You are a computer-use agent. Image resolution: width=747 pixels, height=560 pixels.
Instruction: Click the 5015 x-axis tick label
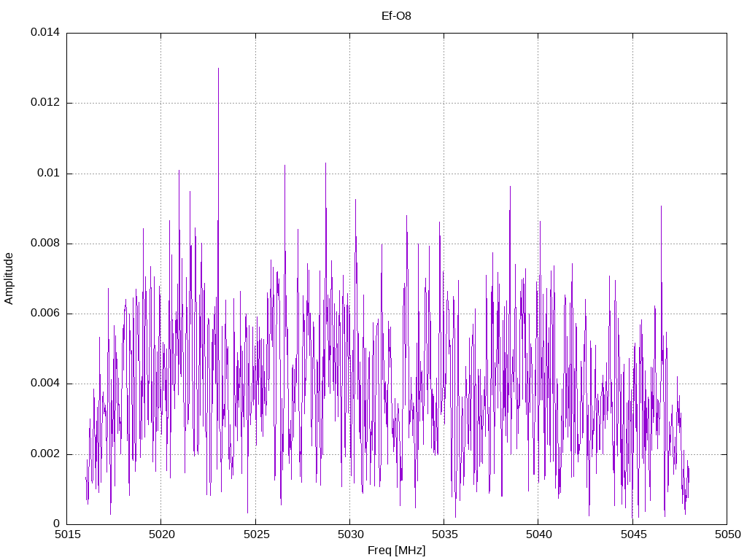pos(67,534)
